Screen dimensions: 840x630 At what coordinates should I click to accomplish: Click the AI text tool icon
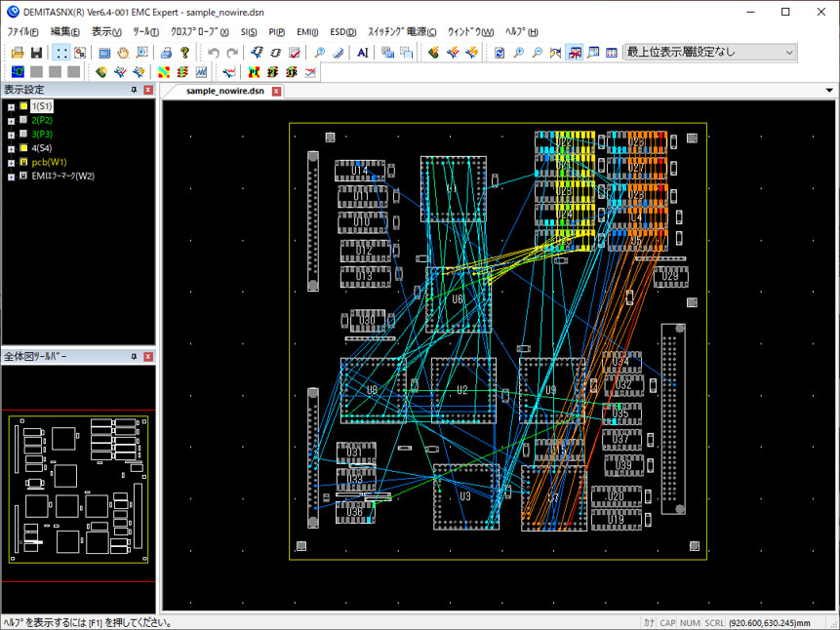click(363, 53)
